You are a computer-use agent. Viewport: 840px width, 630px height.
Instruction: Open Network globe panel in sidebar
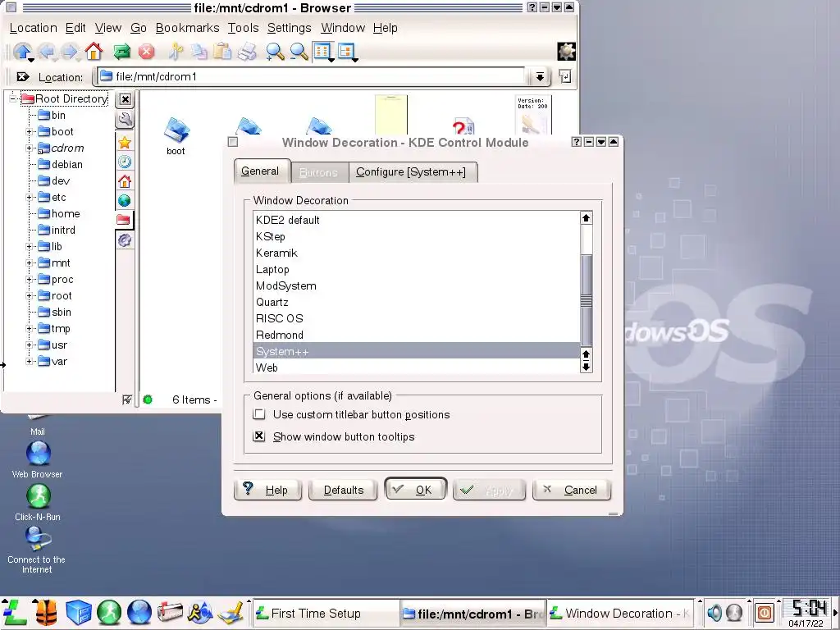pos(125,200)
